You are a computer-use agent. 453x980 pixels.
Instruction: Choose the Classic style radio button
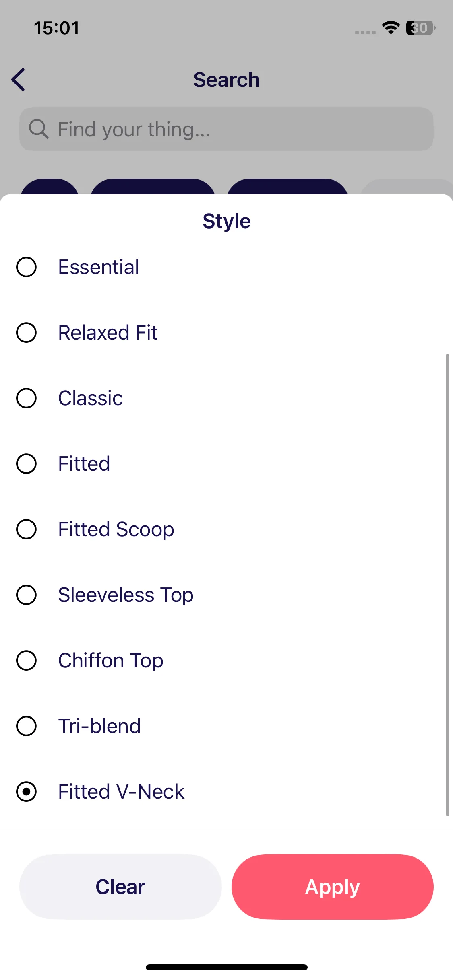27,398
